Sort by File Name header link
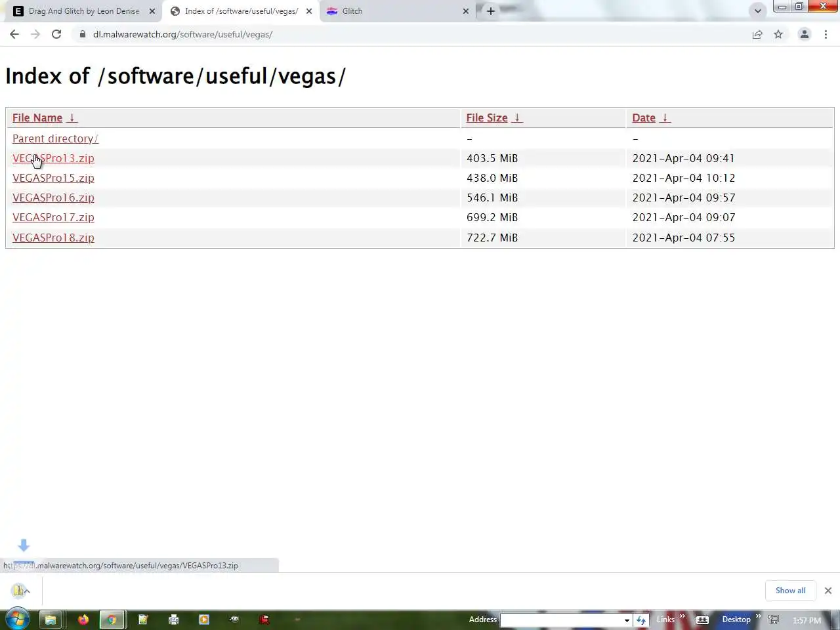Image resolution: width=840 pixels, height=630 pixels. (37, 117)
